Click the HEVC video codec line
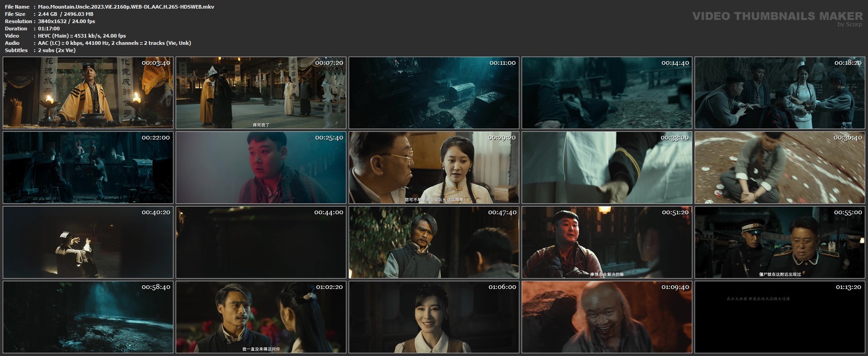This screenshot has width=868, height=356. tap(82, 36)
